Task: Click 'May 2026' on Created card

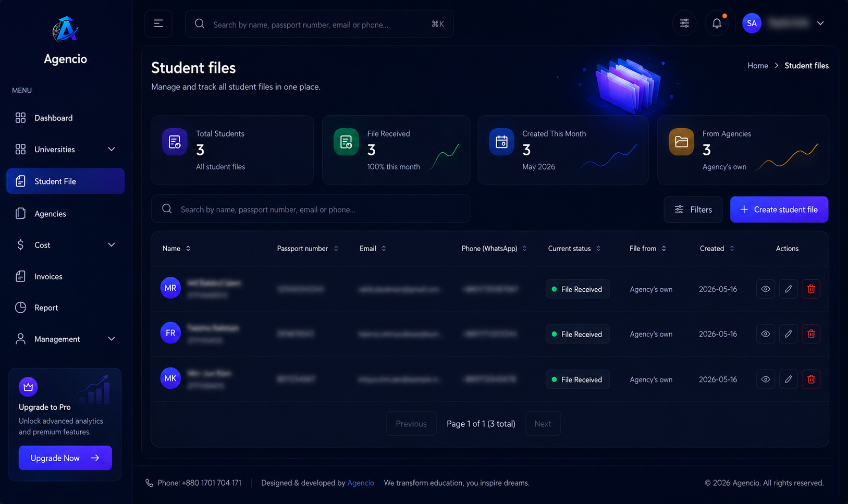Action: tap(538, 167)
